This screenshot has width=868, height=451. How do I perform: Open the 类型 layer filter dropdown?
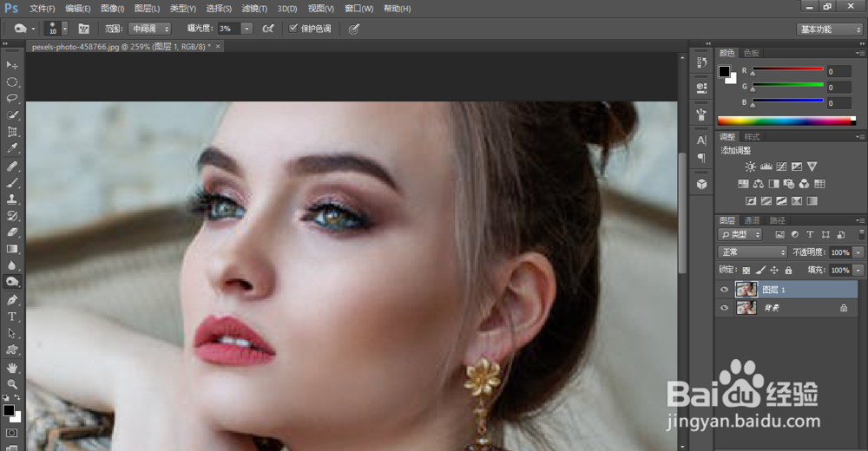point(740,235)
